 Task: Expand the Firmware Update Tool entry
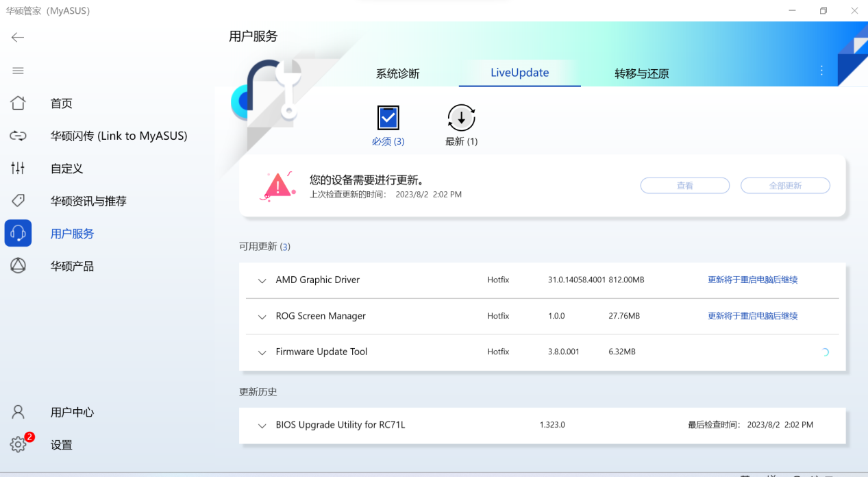pyautogui.click(x=262, y=352)
